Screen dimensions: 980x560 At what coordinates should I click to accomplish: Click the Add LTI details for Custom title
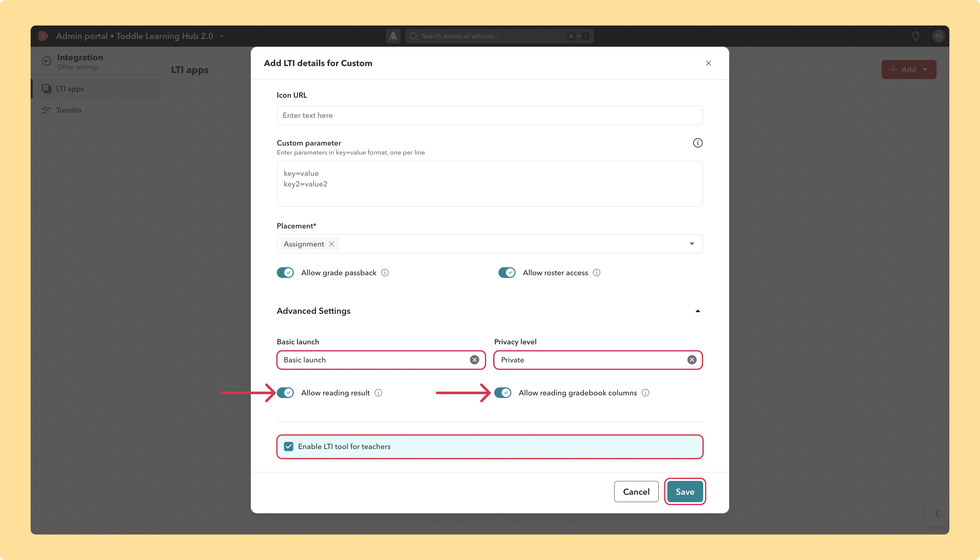pyautogui.click(x=318, y=63)
